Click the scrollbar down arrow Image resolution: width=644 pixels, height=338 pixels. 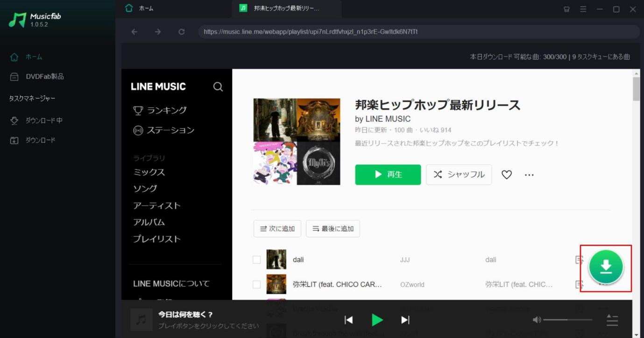click(x=636, y=334)
